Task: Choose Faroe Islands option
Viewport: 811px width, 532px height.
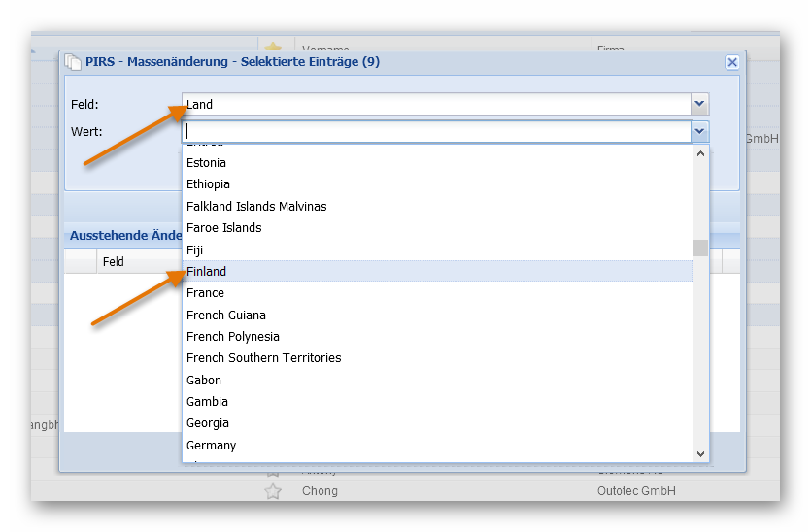Action: click(x=223, y=228)
